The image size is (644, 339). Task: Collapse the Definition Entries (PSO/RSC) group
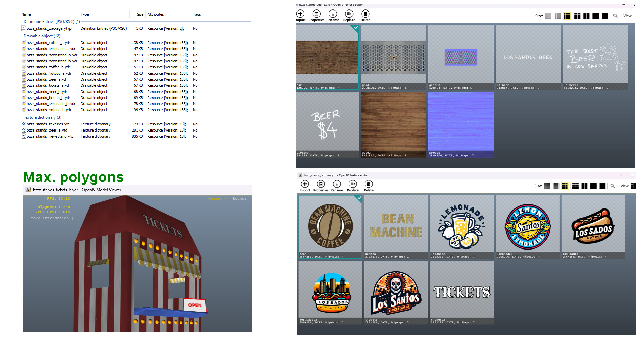coord(52,22)
